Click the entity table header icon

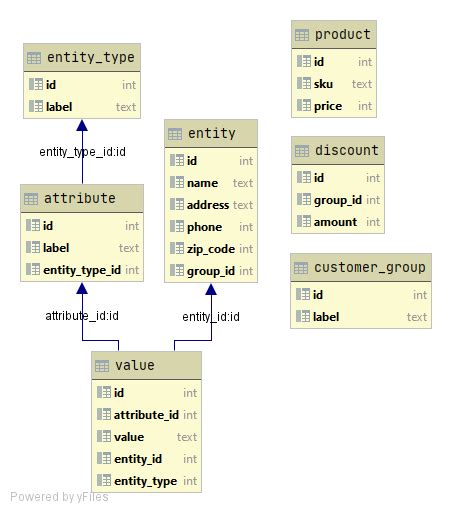175,134
